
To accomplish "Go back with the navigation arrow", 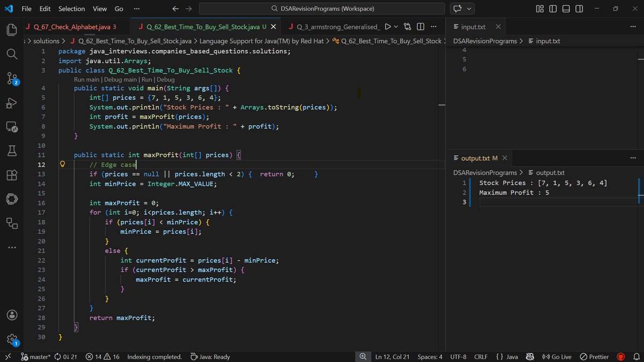I will [x=176, y=9].
